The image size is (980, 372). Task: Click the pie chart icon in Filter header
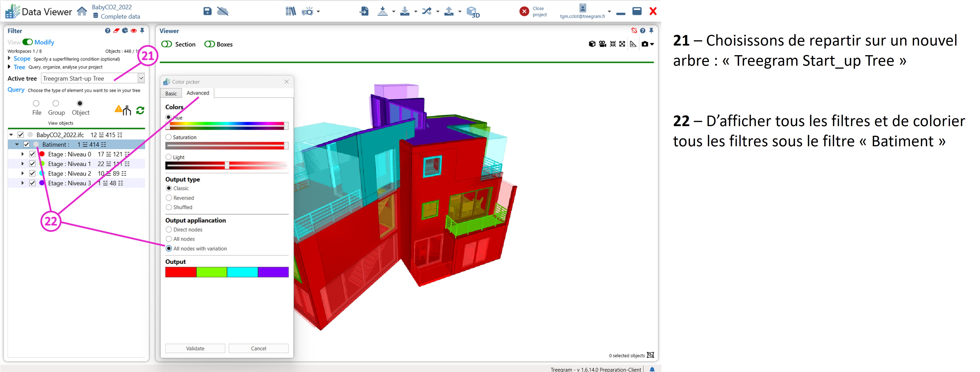coord(125,31)
